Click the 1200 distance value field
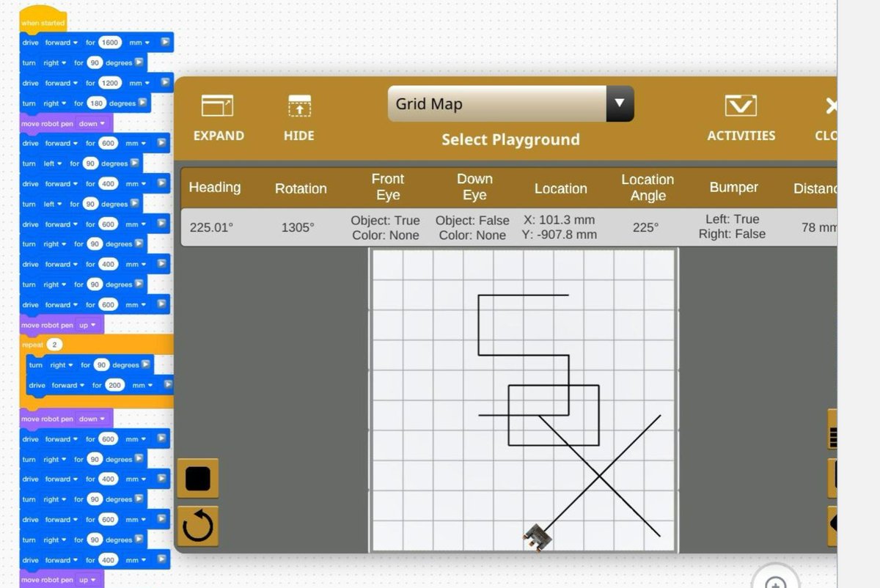880x588 pixels. pos(110,83)
